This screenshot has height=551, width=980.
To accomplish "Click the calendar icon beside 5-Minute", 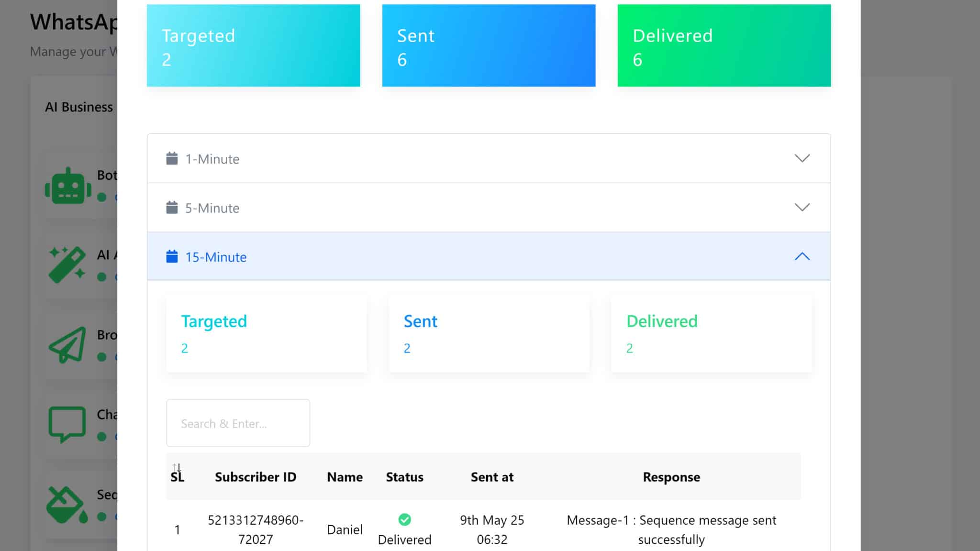I will [172, 208].
